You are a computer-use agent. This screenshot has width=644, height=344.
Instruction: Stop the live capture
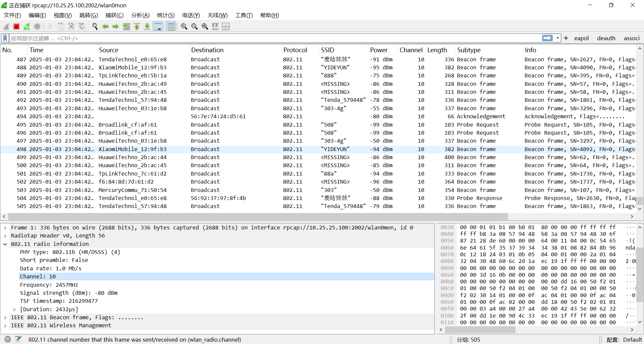(16, 26)
